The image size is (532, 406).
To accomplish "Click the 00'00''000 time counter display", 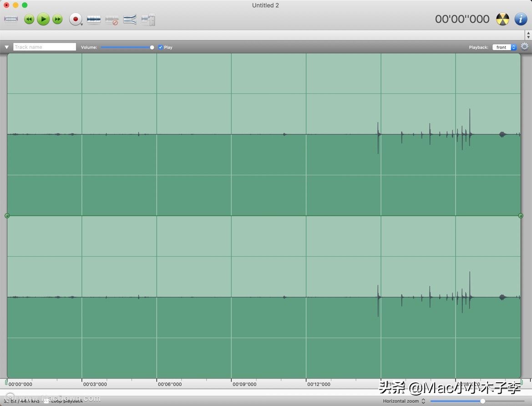I will click(x=462, y=19).
